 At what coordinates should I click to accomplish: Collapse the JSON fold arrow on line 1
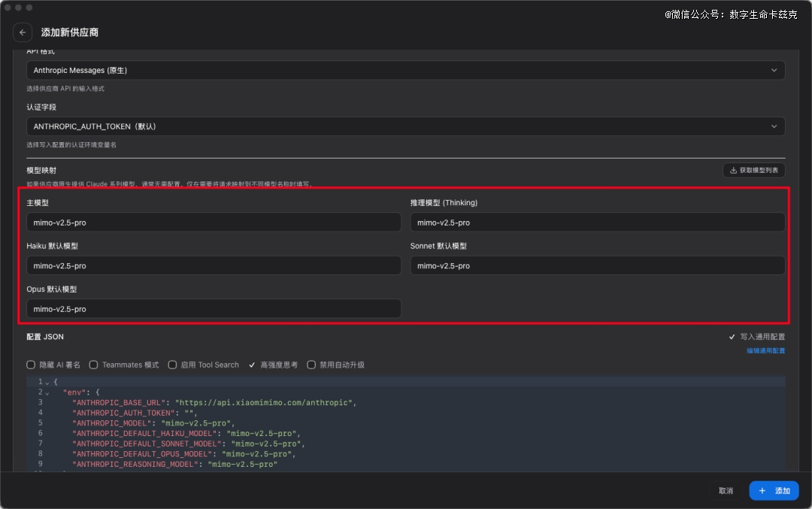click(x=47, y=383)
